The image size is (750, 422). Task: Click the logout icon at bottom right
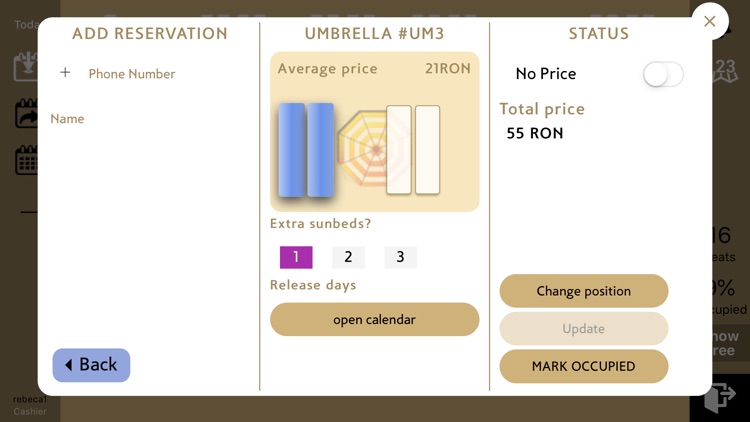pyautogui.click(x=720, y=396)
